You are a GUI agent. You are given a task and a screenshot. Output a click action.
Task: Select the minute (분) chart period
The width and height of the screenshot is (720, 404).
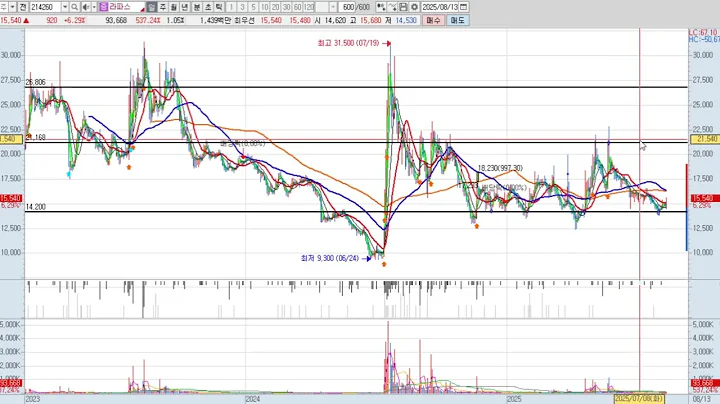[x=197, y=7]
